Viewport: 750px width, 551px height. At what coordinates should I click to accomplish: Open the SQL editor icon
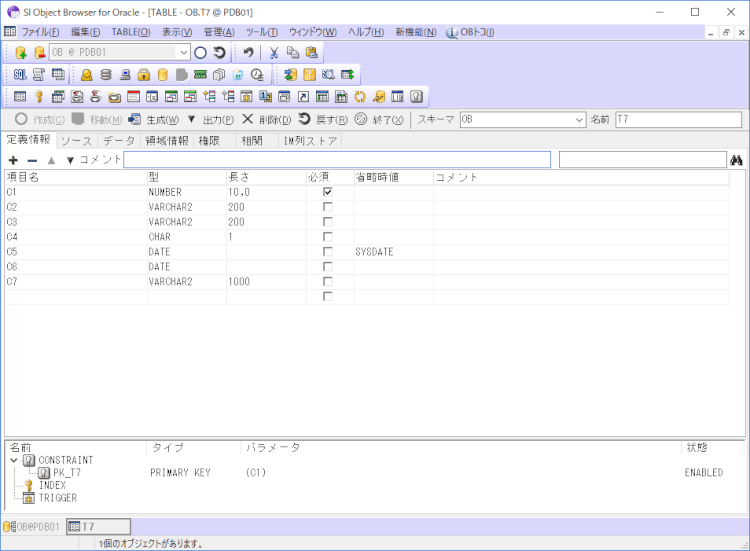[20, 75]
